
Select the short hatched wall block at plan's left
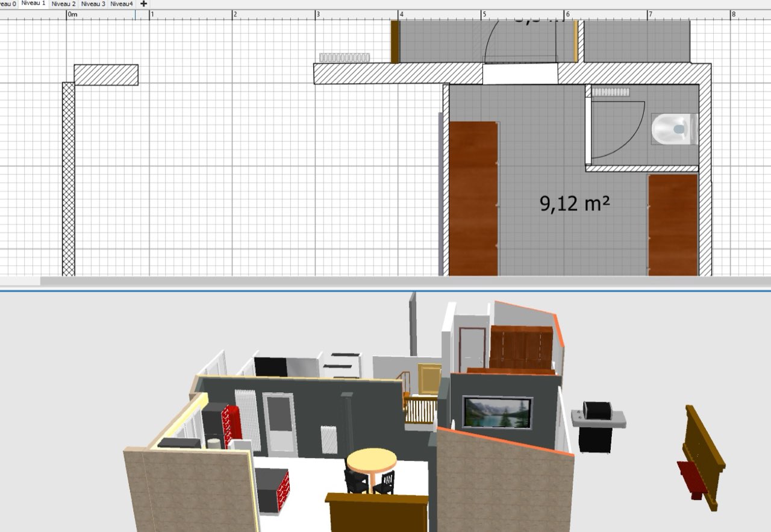point(106,75)
